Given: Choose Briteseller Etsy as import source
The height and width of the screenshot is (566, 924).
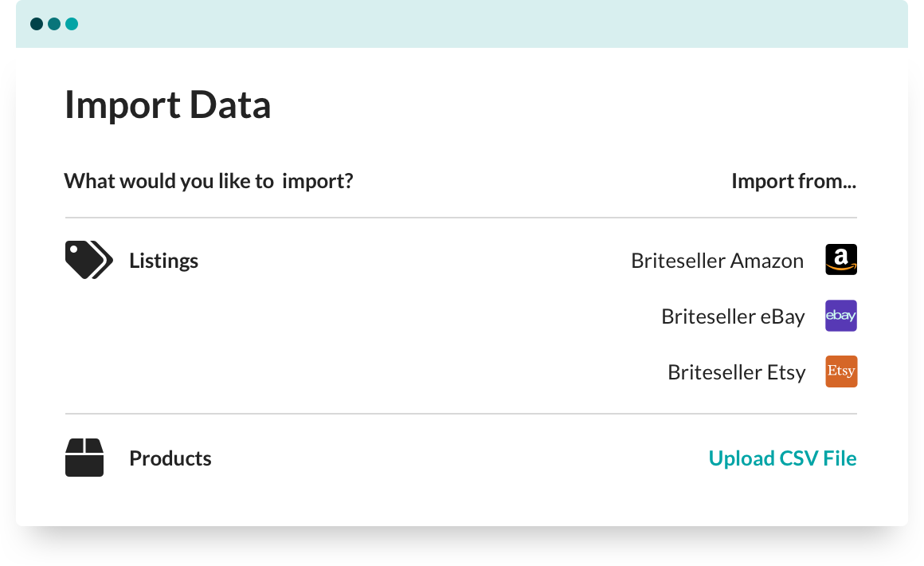Looking at the screenshot, I should pyautogui.click(x=737, y=372).
